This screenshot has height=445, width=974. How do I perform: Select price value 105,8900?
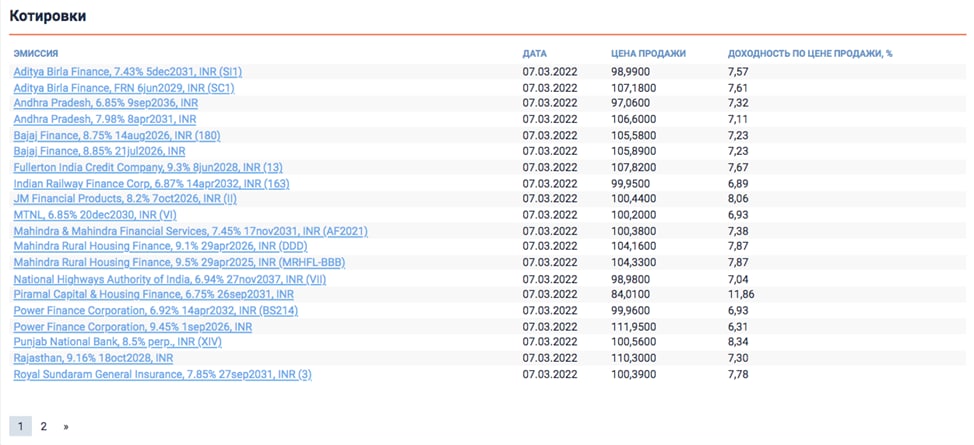click(634, 151)
